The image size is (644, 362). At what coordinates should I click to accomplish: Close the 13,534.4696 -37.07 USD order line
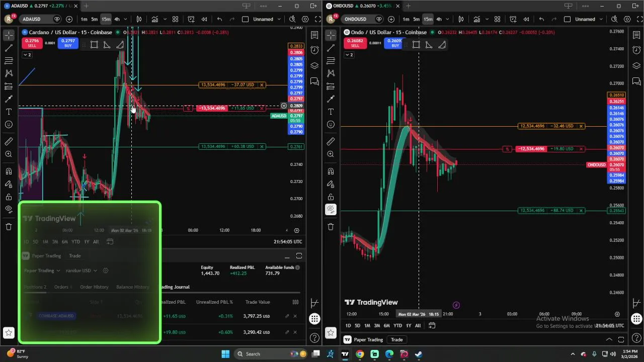tap(262, 84)
